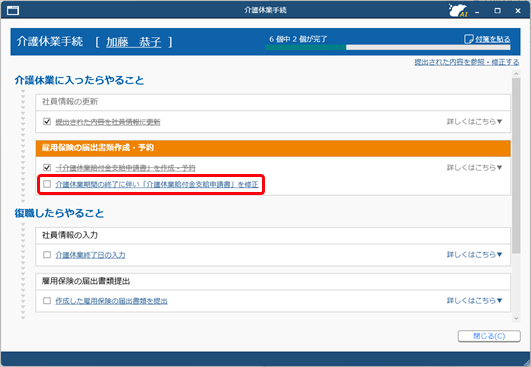Click the 6個中2個が完了 progress text

298,39
